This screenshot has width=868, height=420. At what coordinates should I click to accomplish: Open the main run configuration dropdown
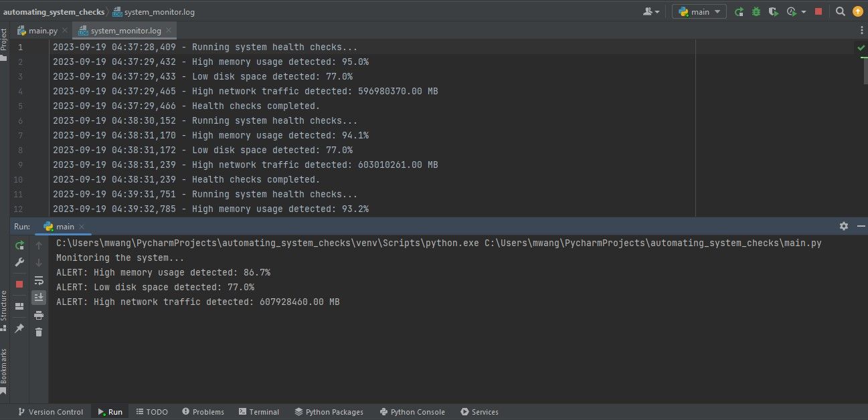coord(699,11)
